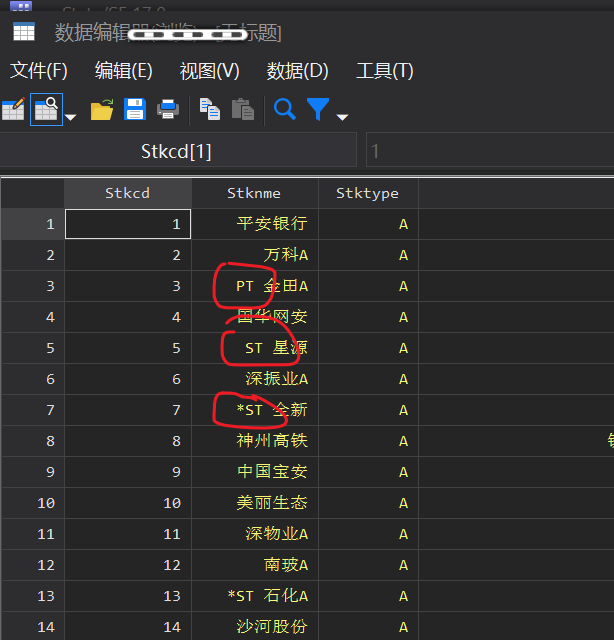Click the 万科A cell
The height and width of the screenshot is (640, 614).
tap(255, 255)
